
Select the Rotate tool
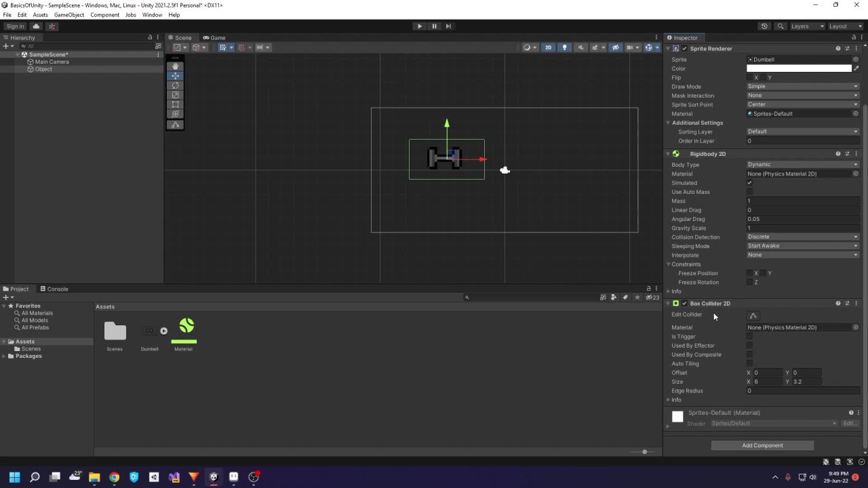pyautogui.click(x=175, y=85)
